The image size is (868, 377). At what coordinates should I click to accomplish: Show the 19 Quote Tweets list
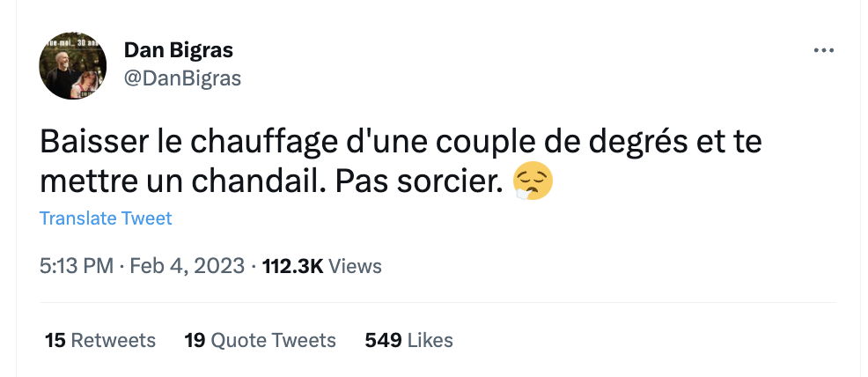point(261,340)
